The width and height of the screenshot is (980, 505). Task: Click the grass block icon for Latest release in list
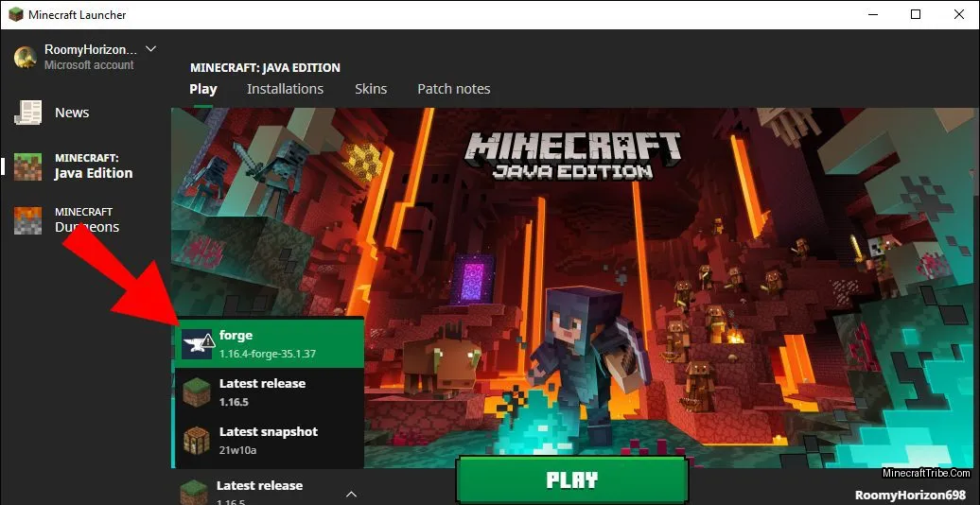pos(196,392)
